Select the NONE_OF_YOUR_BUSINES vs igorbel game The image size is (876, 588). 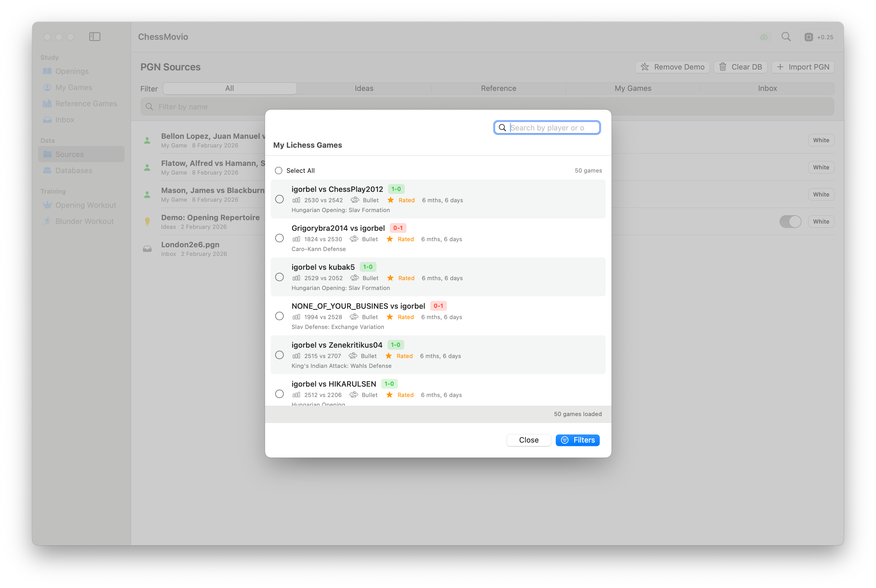click(279, 316)
